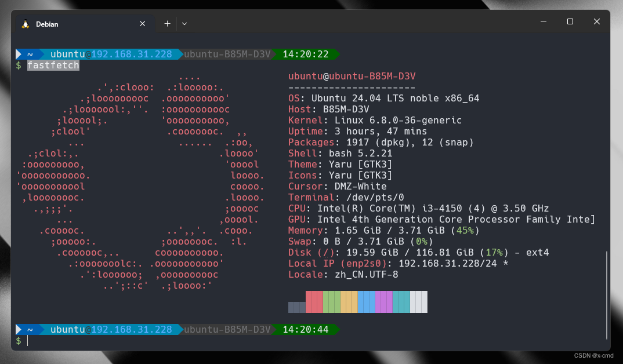Click the green color block in palette
The width and height of the screenshot is (623, 364).
pyautogui.click(x=332, y=302)
